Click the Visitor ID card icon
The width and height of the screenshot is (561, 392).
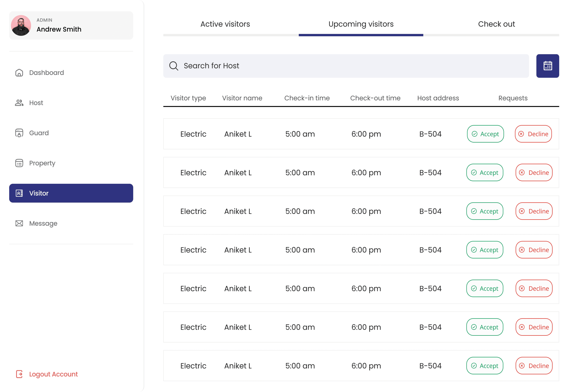[19, 193]
